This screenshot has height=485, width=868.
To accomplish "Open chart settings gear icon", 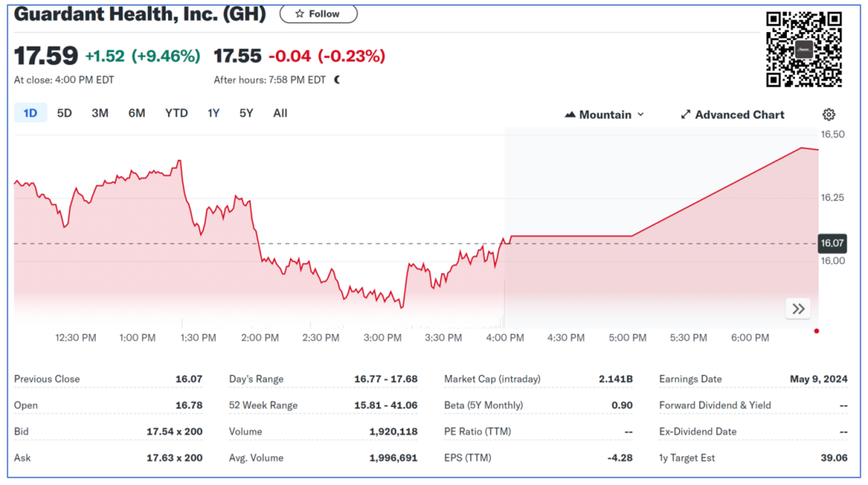I will pyautogui.click(x=829, y=115).
